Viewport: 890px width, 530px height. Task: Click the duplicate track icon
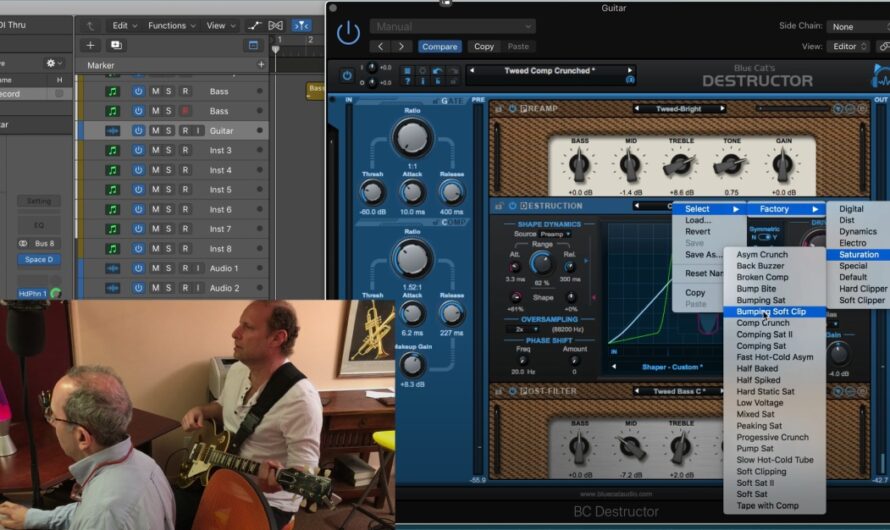116,45
